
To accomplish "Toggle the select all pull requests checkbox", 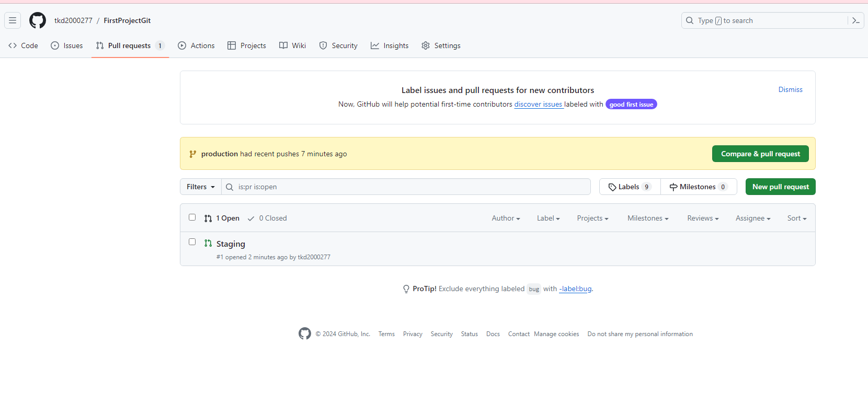I will (x=192, y=217).
